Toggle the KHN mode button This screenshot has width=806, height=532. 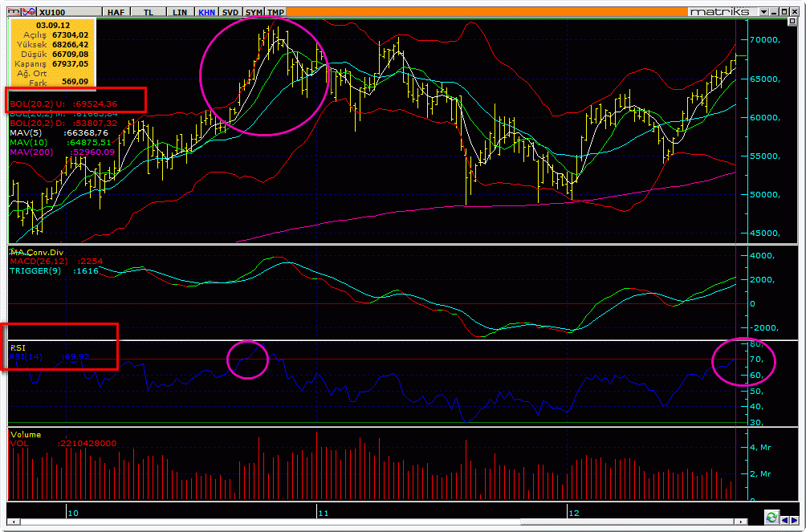pyautogui.click(x=206, y=12)
